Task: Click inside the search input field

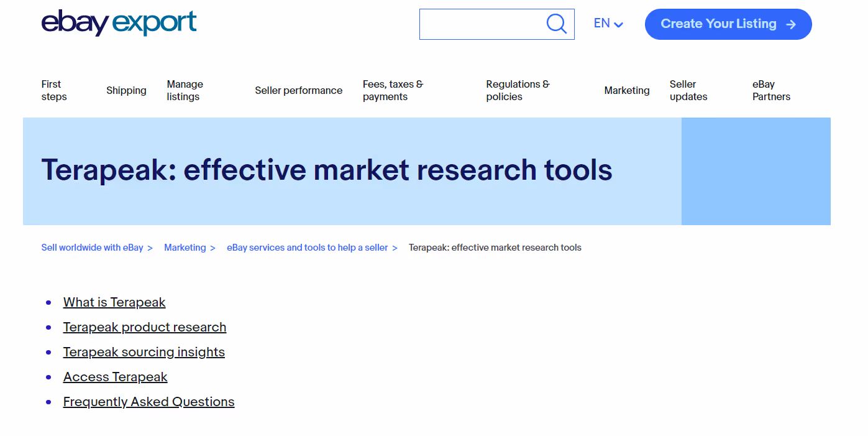Action: [485, 24]
